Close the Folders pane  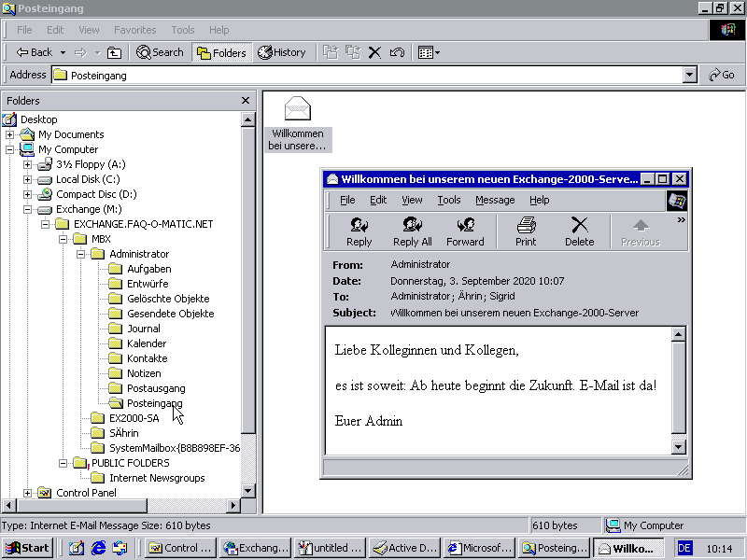click(246, 101)
